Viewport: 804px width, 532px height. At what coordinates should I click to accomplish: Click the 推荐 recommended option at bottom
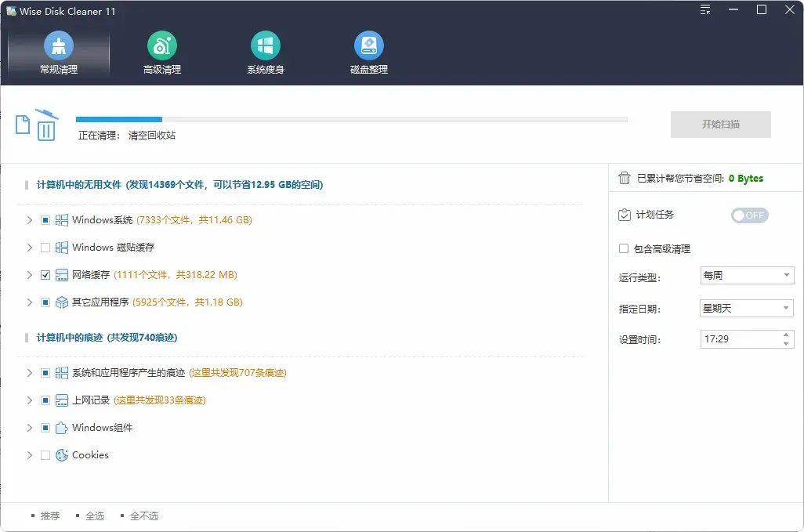click(x=49, y=516)
